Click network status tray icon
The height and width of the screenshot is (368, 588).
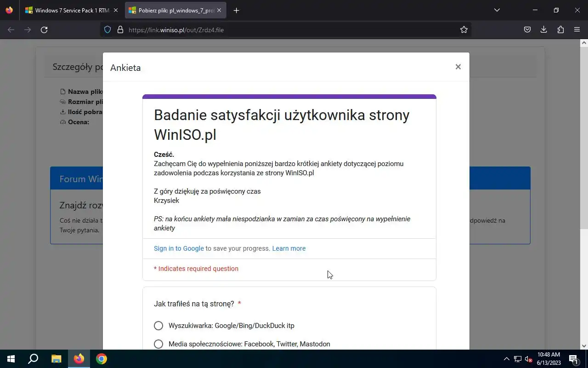point(518,359)
